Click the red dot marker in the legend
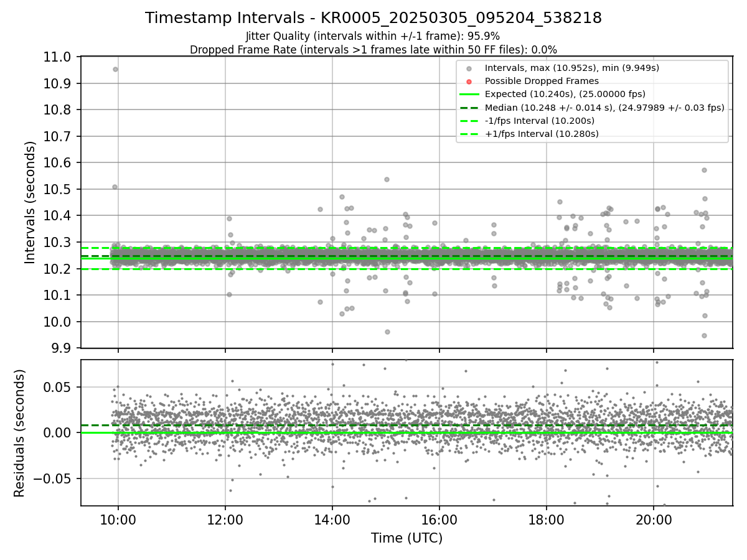This screenshot has width=747, height=560. coord(469,82)
